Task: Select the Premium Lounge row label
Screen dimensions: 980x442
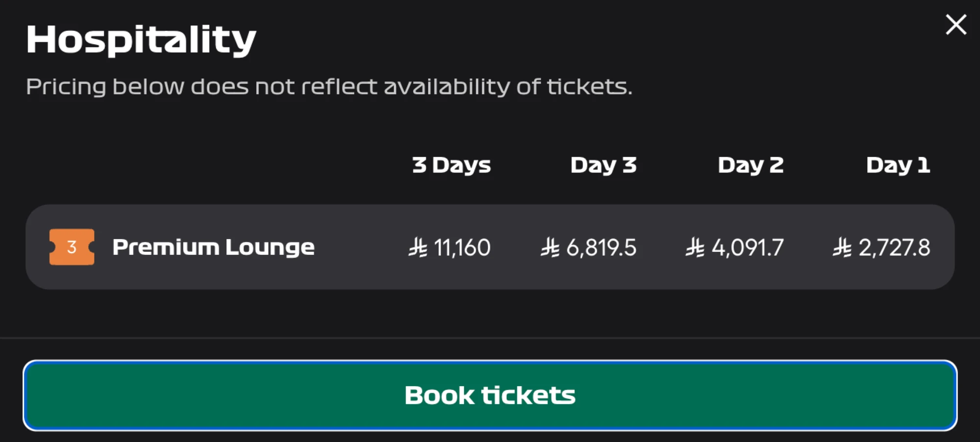Action: [x=213, y=247]
